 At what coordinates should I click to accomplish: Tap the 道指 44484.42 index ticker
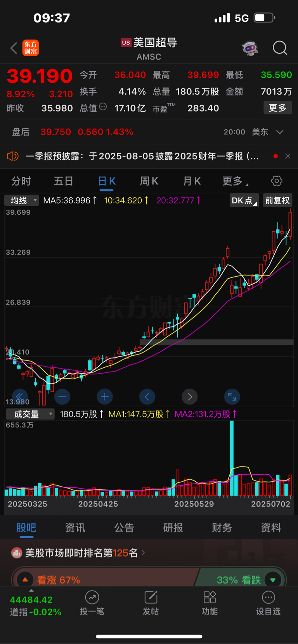[x=35, y=606]
